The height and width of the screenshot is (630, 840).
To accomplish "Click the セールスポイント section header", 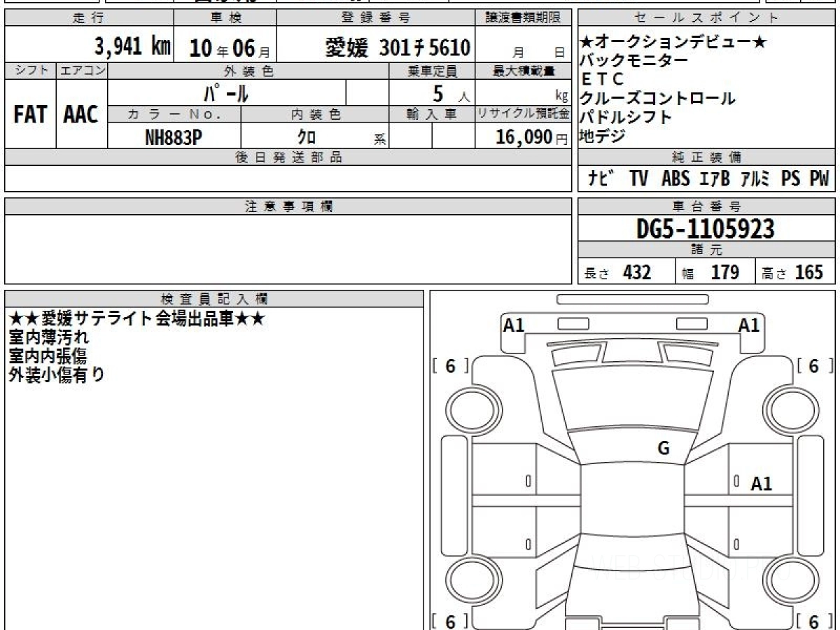I will [x=706, y=18].
